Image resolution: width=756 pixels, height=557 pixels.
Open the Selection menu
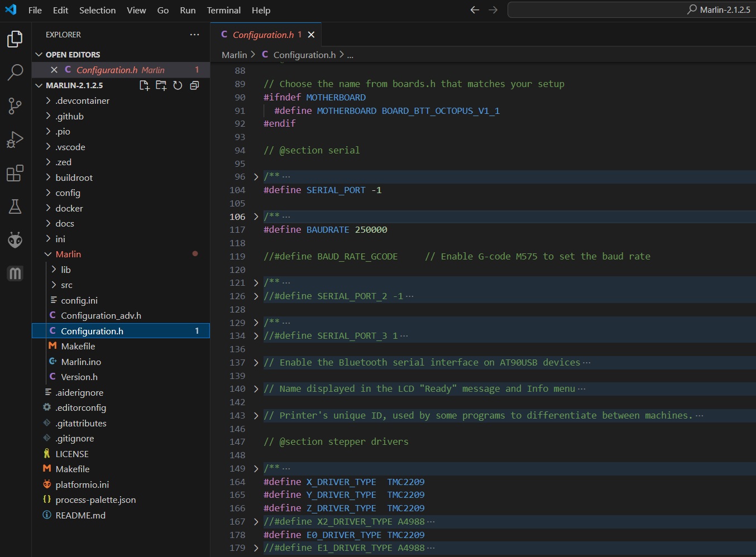(x=97, y=10)
